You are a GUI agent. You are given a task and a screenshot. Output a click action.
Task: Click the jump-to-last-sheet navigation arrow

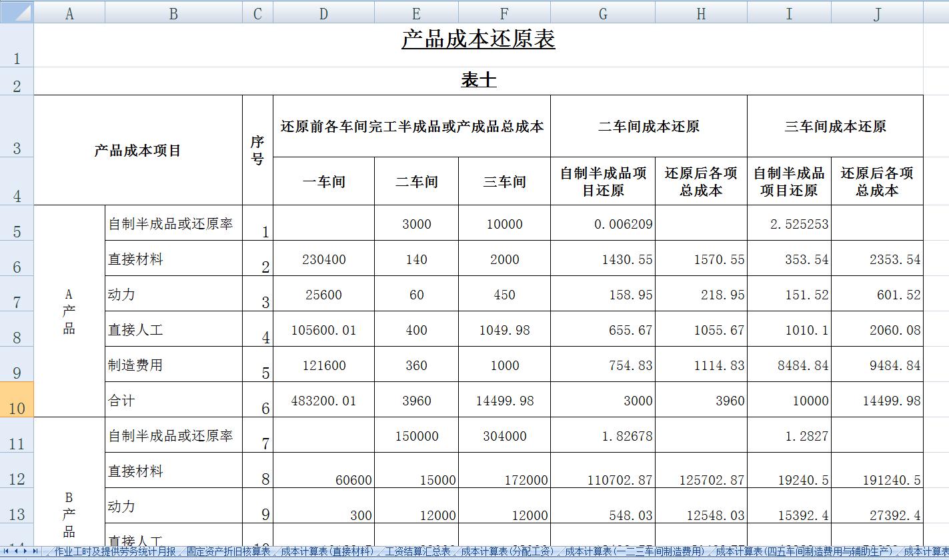(x=35, y=551)
